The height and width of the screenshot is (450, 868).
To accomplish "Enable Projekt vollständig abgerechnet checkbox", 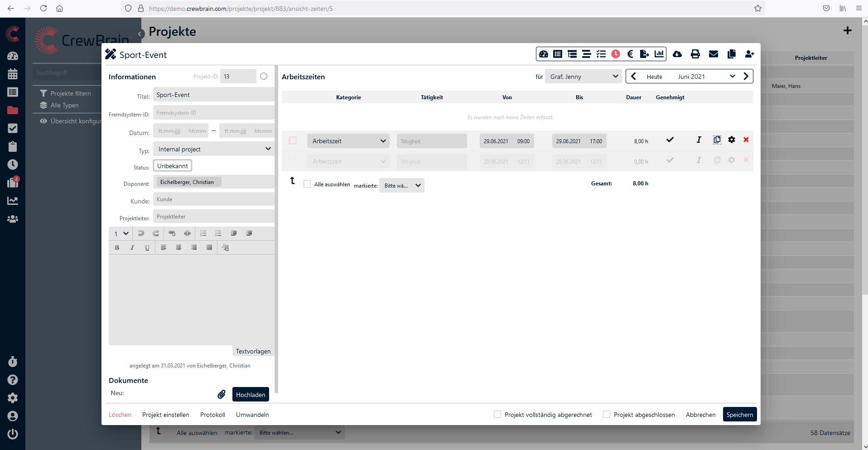I will (497, 414).
